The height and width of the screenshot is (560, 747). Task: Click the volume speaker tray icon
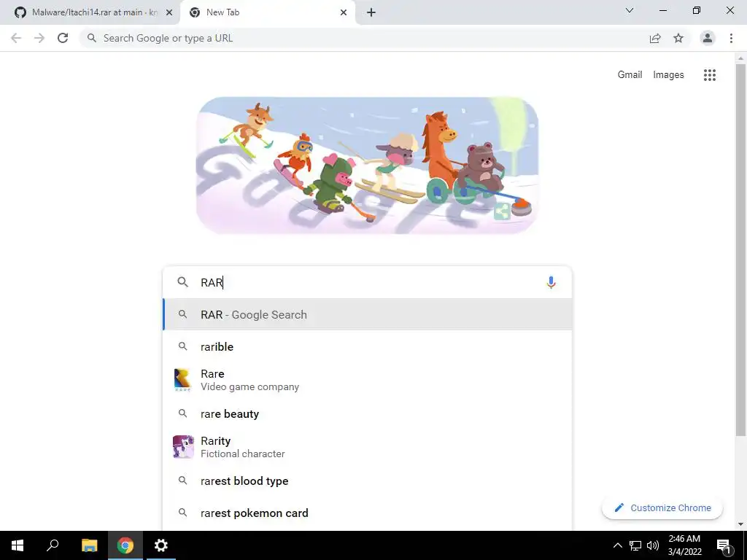pos(653,545)
